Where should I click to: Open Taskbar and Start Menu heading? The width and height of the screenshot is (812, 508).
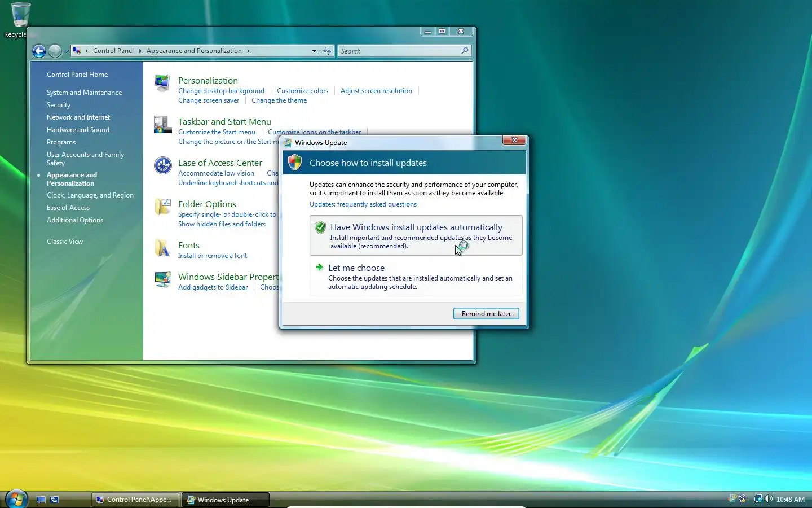click(224, 121)
